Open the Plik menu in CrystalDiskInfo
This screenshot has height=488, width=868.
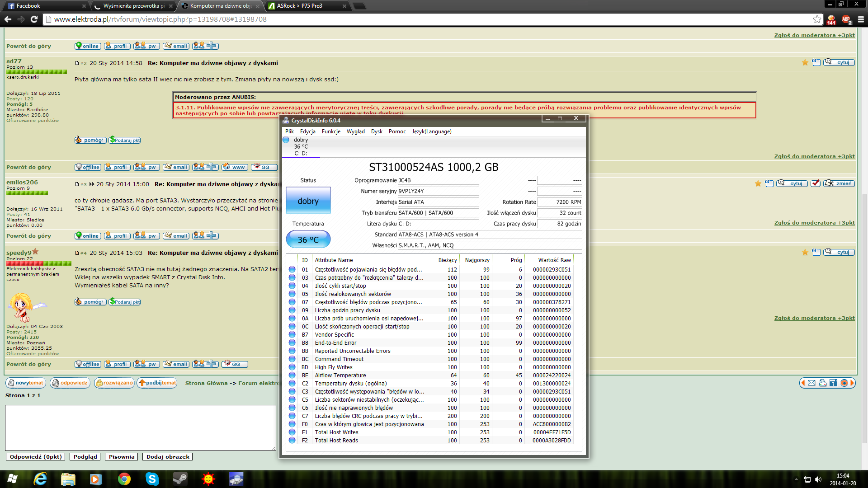tap(289, 131)
